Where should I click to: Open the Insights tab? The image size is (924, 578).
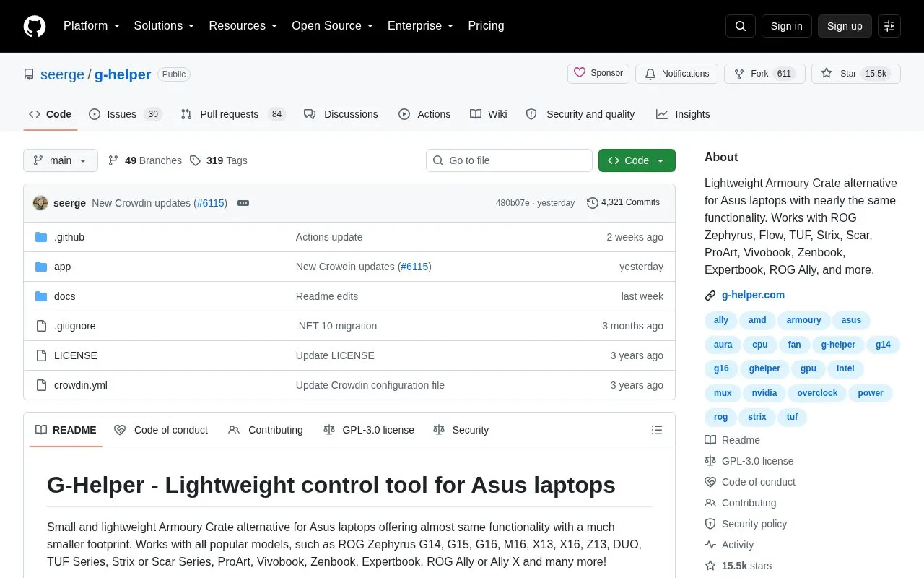(683, 114)
